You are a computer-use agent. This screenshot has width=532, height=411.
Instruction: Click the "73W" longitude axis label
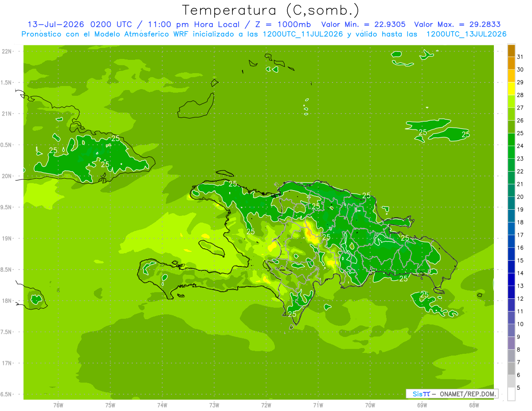click(x=214, y=405)
